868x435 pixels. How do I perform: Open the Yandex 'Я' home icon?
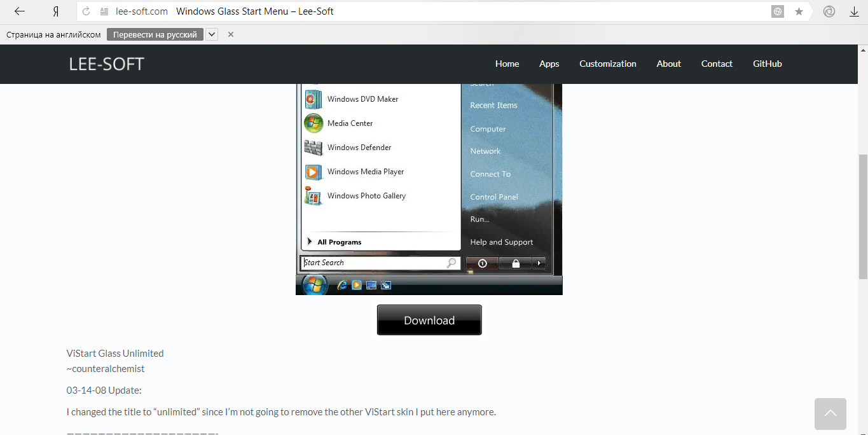56,11
